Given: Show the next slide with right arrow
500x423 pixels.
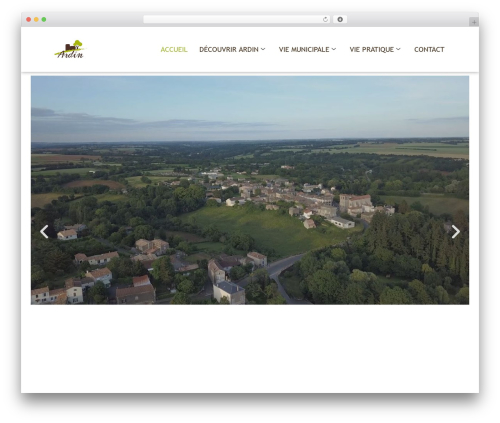Looking at the screenshot, I should (456, 232).
